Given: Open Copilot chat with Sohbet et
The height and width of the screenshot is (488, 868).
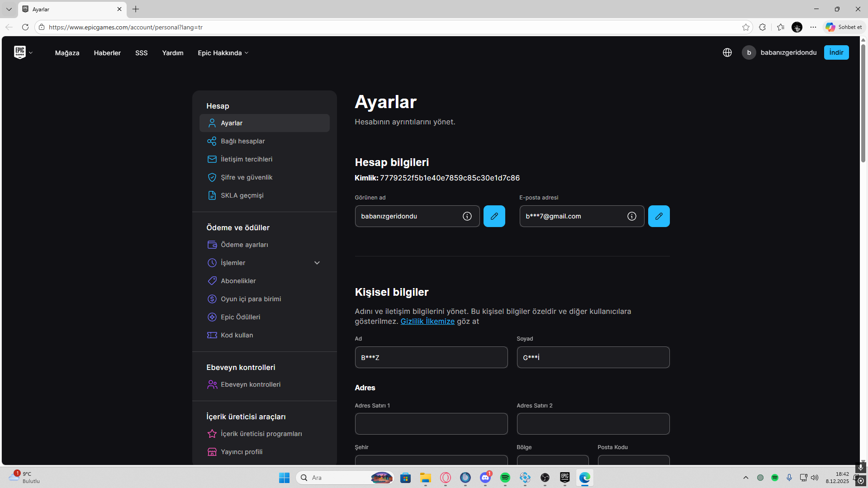Looking at the screenshot, I should [x=844, y=27].
